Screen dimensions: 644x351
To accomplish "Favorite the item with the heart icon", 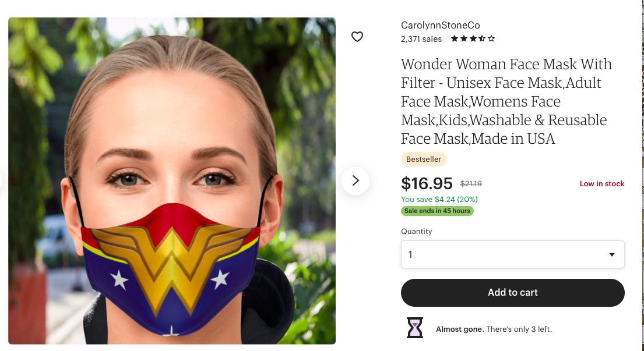I will click(x=357, y=37).
